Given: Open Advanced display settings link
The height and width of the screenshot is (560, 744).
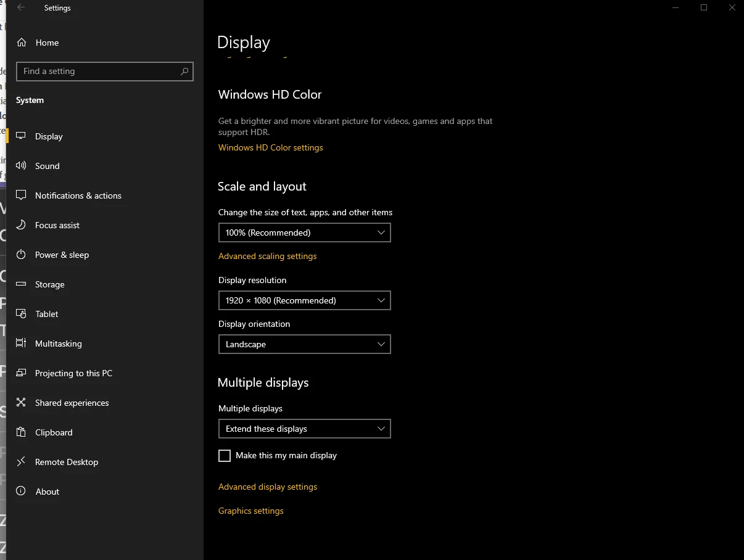Looking at the screenshot, I should [x=268, y=487].
